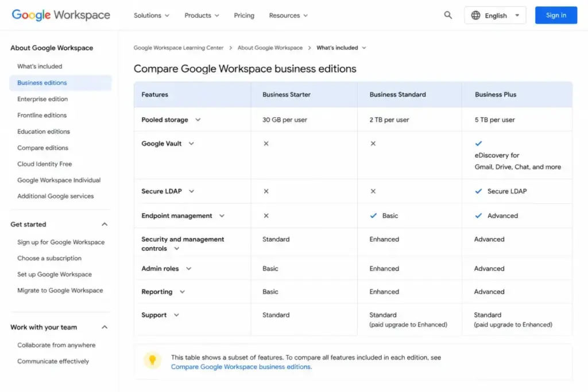Select What's included in sidebar
The image size is (588, 392).
40,67
